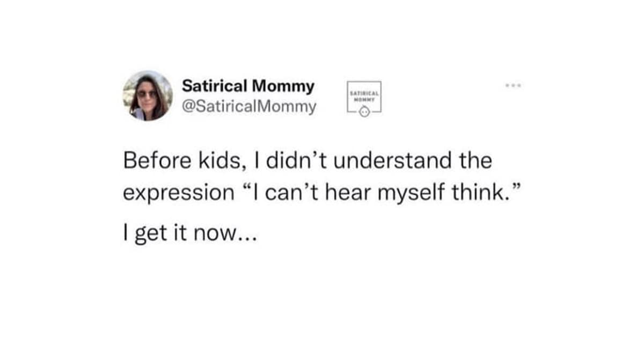Click the baby face icon in the logo
This screenshot has width=644, height=337.
[x=364, y=112]
